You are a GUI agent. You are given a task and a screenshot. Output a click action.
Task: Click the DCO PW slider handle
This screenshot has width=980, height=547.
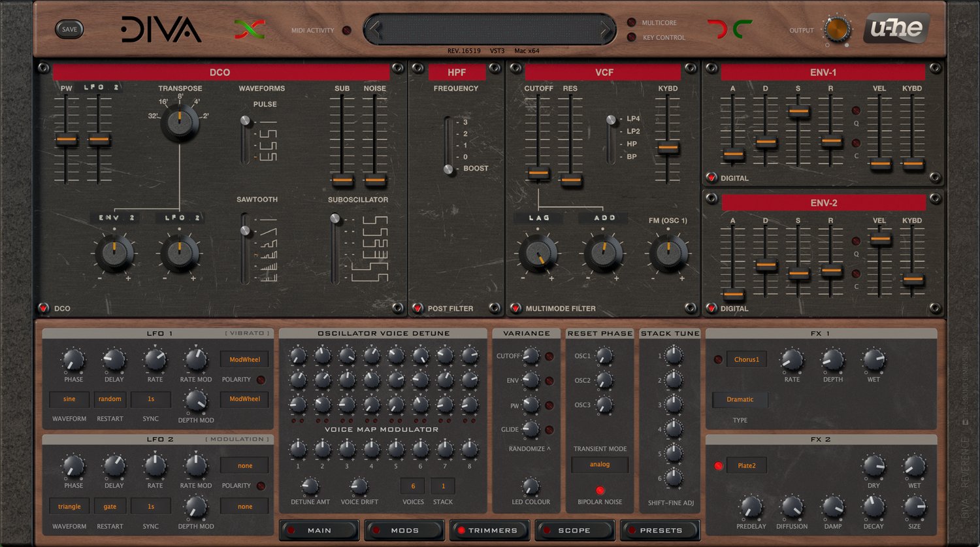[x=66, y=139]
